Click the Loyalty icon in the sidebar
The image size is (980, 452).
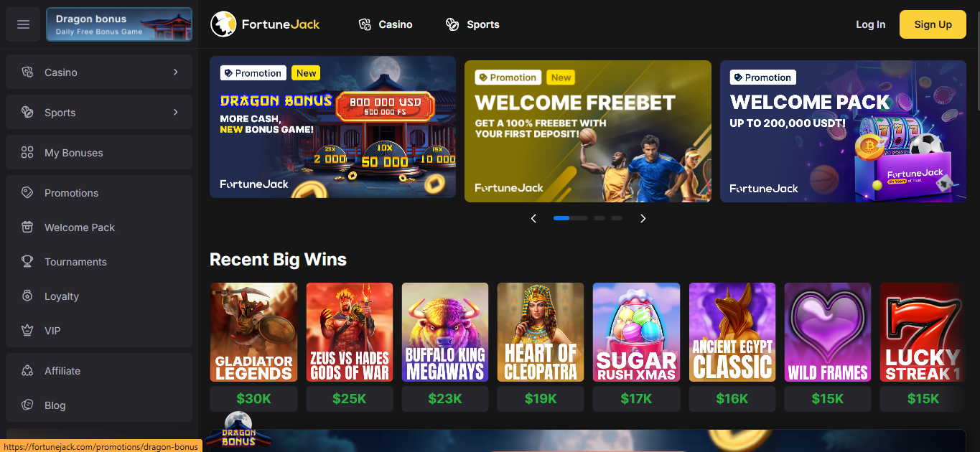click(x=27, y=296)
